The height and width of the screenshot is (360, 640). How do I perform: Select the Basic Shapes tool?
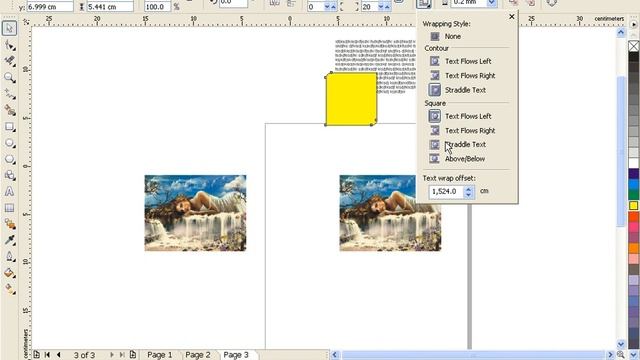point(9,176)
